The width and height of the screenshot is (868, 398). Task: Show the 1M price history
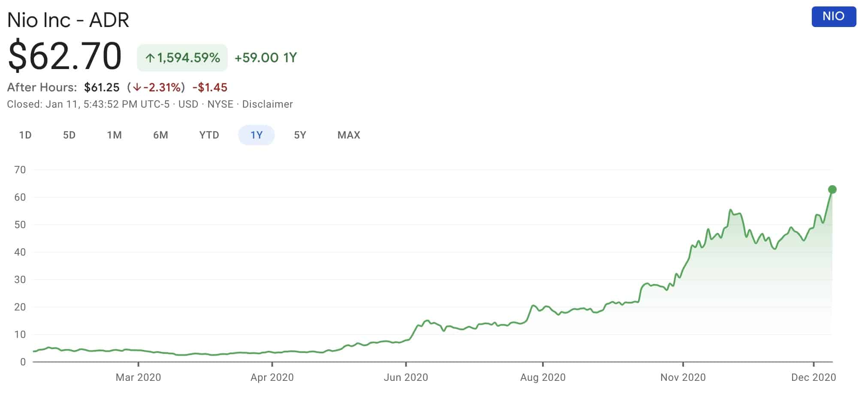click(x=115, y=135)
